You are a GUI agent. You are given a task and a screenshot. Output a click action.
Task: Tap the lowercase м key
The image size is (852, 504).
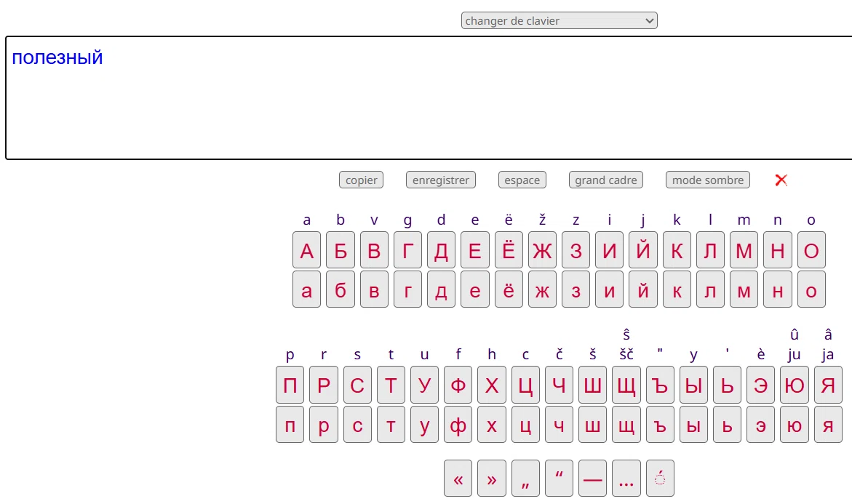click(x=744, y=289)
